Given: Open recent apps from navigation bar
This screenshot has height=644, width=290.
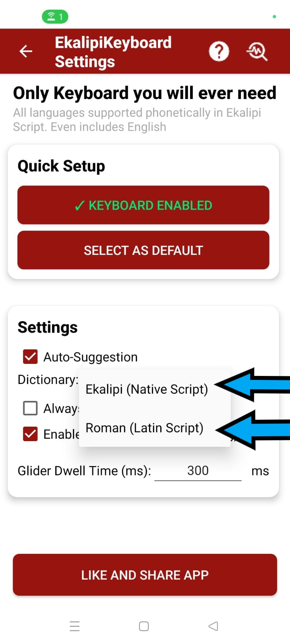Looking at the screenshot, I should click(x=75, y=626).
